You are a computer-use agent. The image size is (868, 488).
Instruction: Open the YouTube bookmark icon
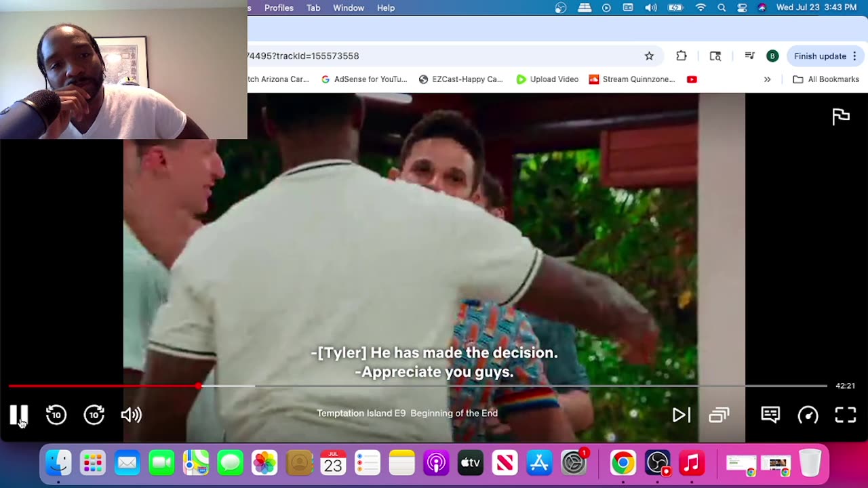click(x=692, y=79)
